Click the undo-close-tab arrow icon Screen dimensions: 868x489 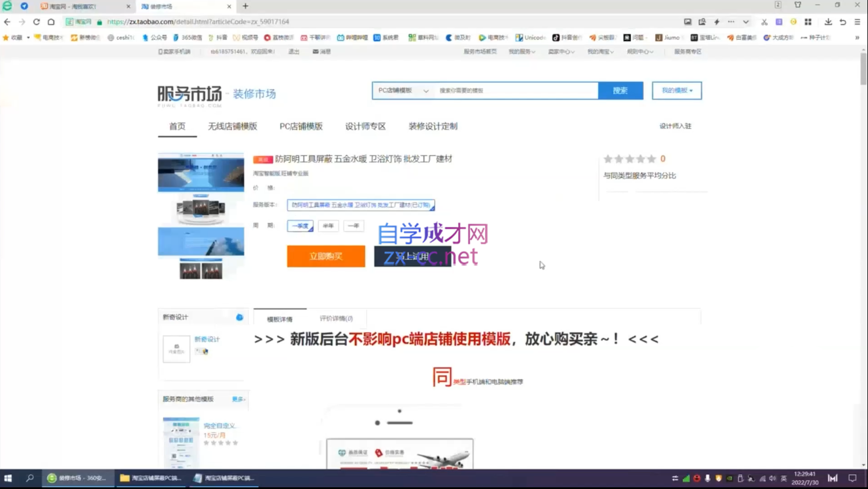click(x=843, y=22)
